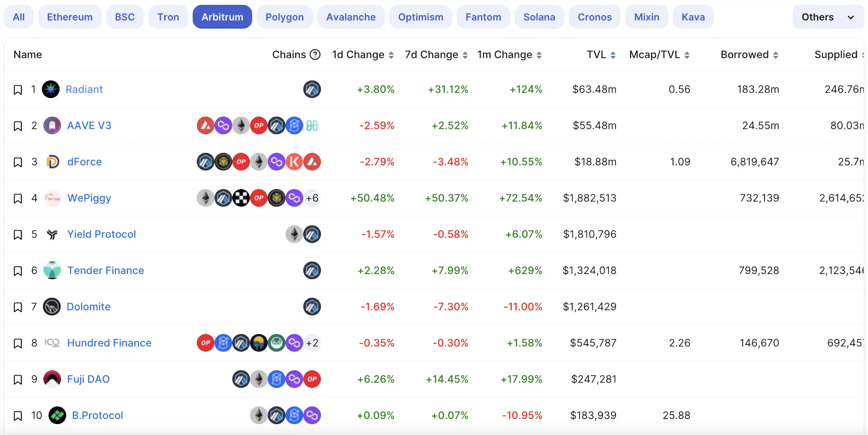Click Avalanche chain icon in AAVE V3 row
868x435 pixels.
[x=205, y=125]
